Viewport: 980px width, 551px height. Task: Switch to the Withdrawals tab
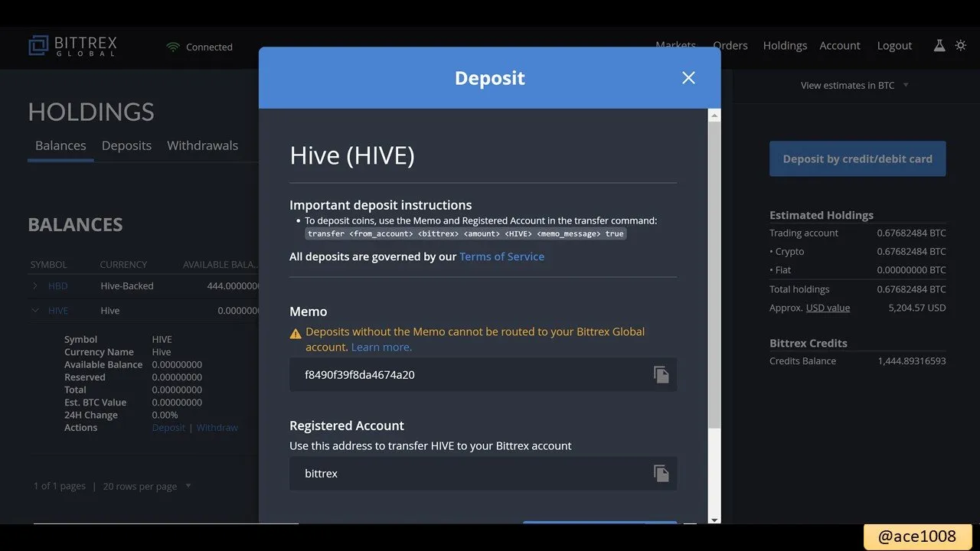pos(202,145)
